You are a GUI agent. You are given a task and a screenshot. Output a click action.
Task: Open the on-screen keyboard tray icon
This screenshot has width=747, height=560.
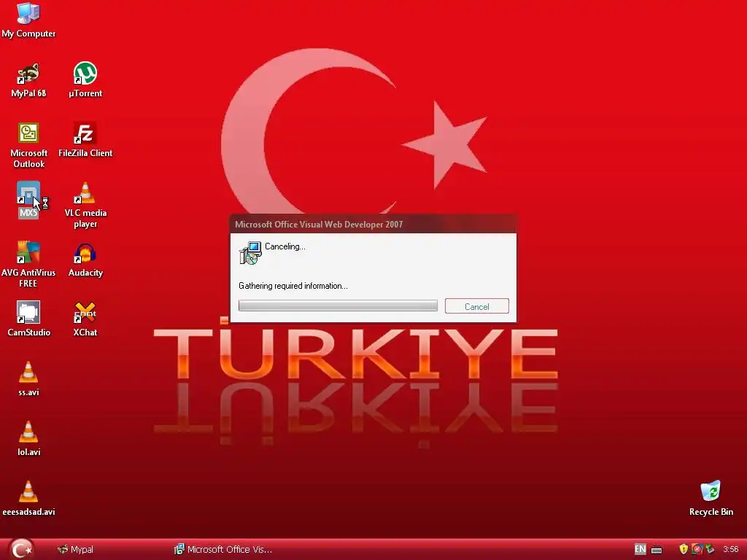657,550
